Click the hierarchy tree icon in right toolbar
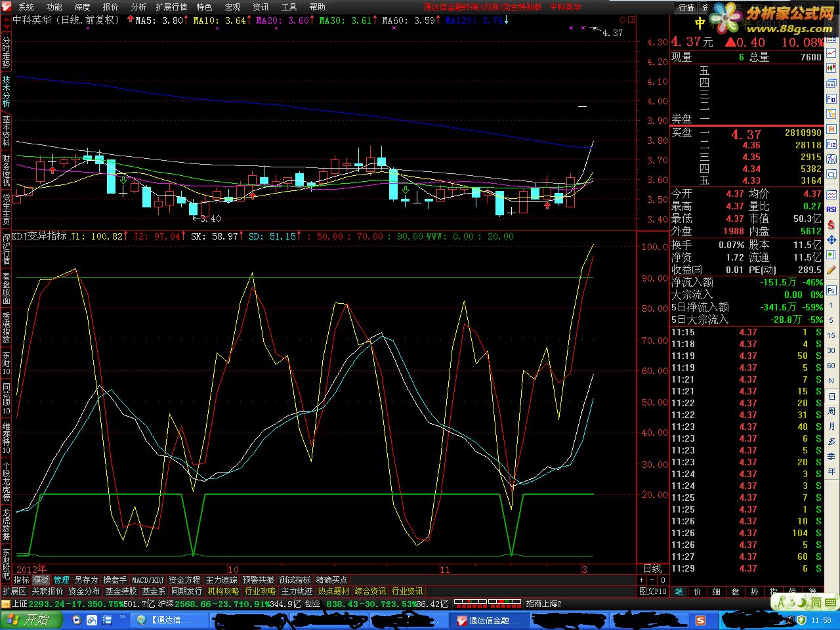This screenshot has height=630, width=840. [831, 114]
